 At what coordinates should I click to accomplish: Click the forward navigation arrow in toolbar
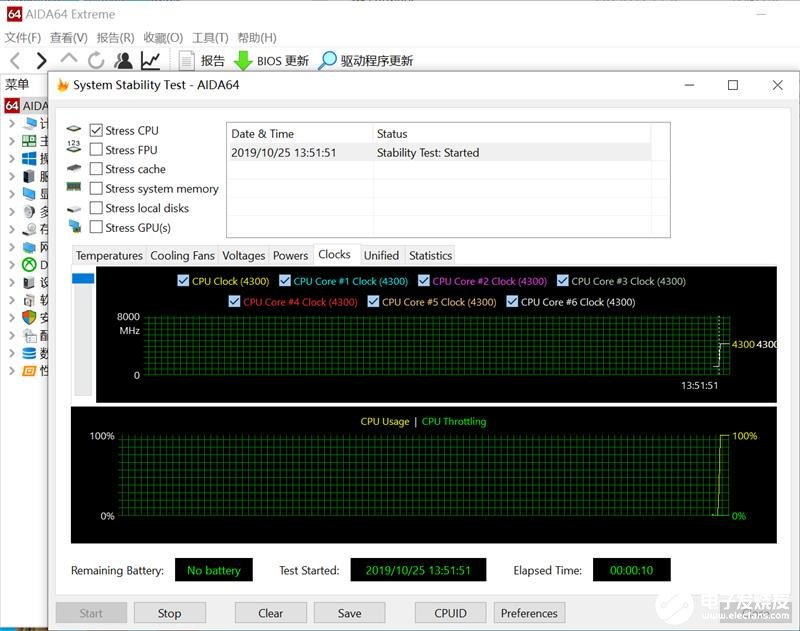pyautogui.click(x=41, y=61)
